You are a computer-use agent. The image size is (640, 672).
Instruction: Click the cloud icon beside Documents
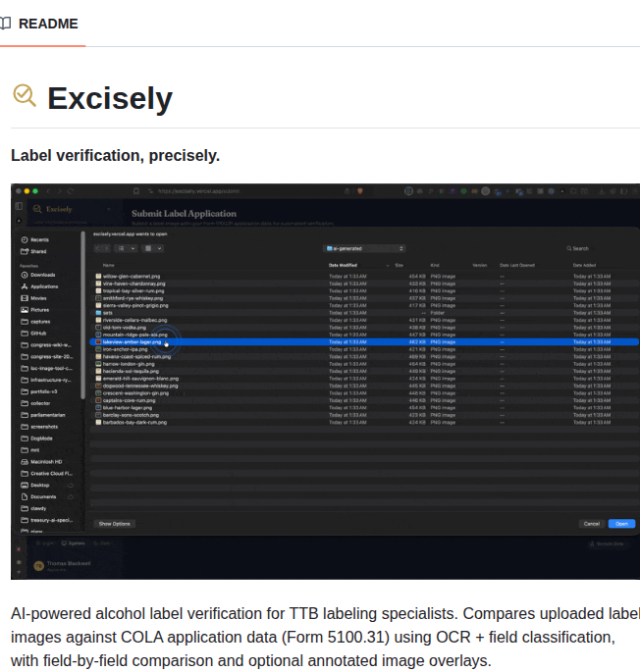coord(71,496)
